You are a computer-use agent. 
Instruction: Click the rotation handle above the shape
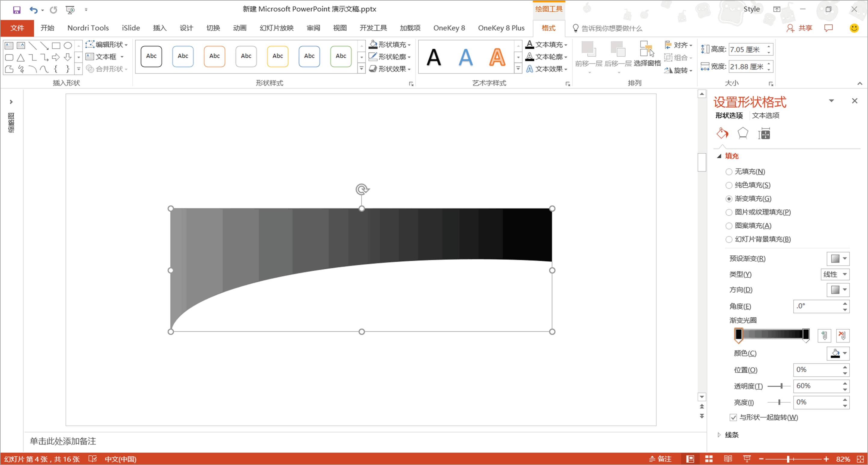pos(362,189)
